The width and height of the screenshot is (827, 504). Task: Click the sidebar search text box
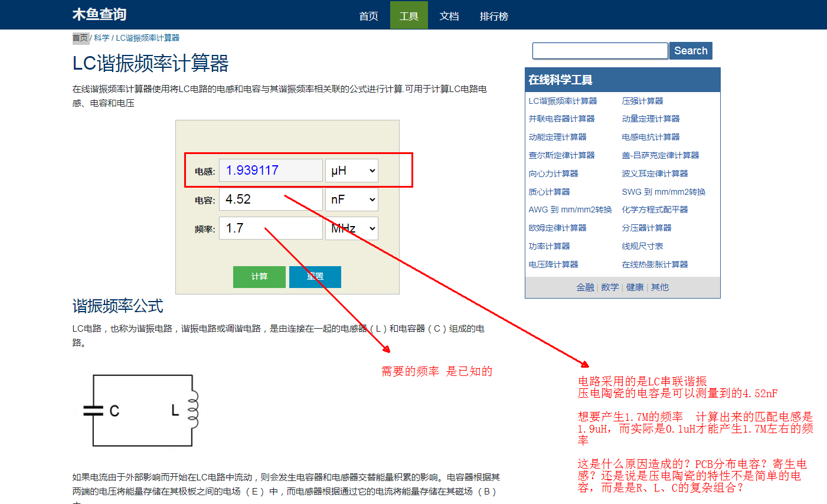click(600, 51)
